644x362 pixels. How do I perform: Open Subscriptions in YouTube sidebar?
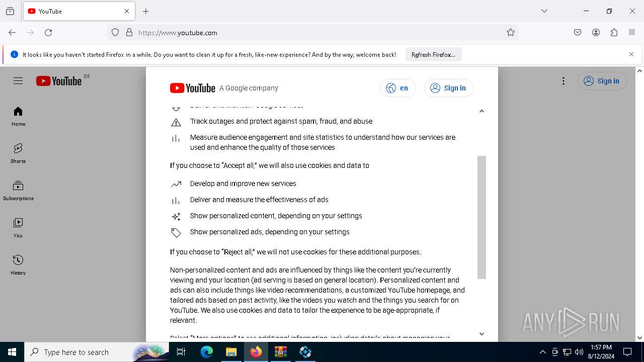18,191
